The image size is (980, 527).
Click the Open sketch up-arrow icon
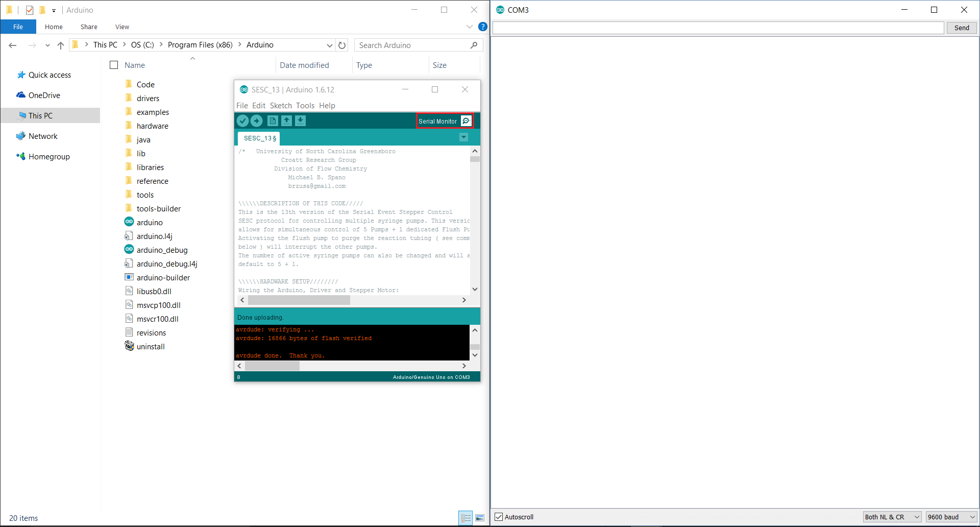[x=286, y=121]
